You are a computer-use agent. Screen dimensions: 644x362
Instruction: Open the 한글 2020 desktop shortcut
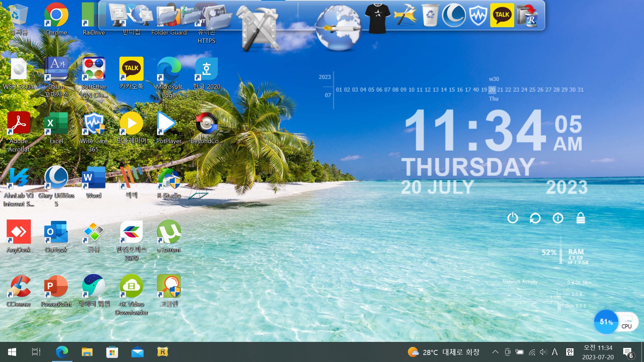(x=206, y=69)
